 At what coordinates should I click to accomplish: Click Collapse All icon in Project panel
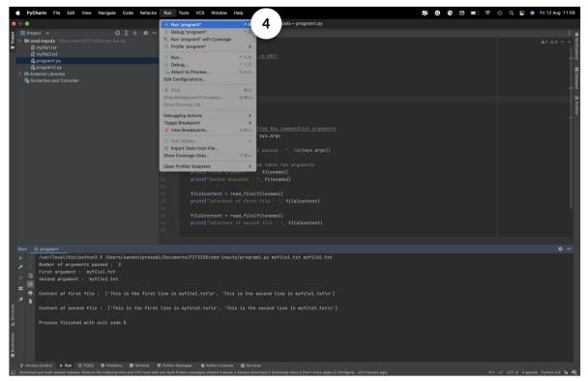point(135,33)
